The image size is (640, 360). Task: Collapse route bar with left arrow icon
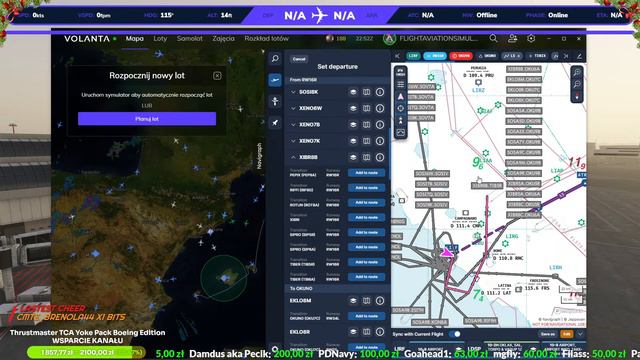(x=397, y=56)
